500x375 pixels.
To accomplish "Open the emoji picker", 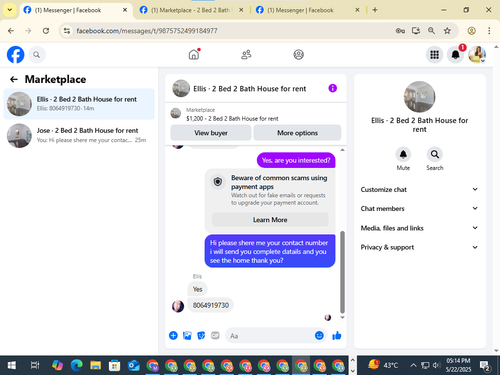I will [x=319, y=335].
